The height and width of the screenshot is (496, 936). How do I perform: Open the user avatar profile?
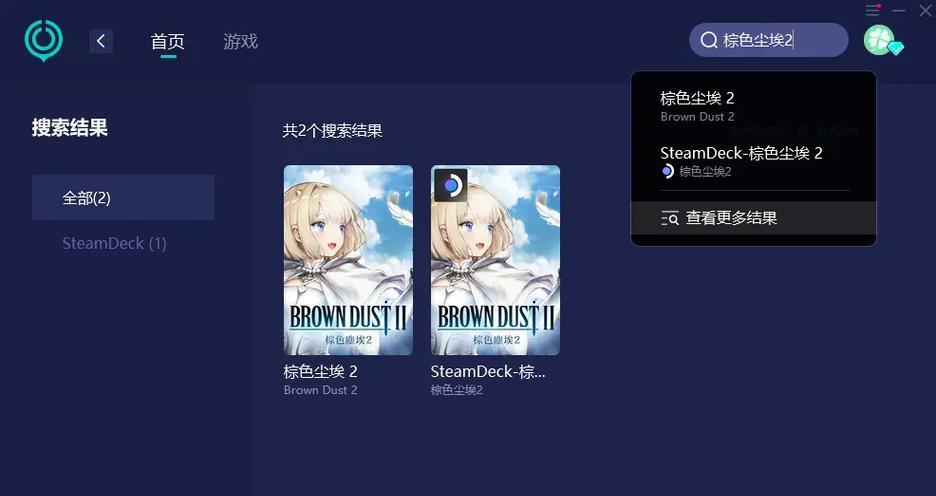pos(879,40)
